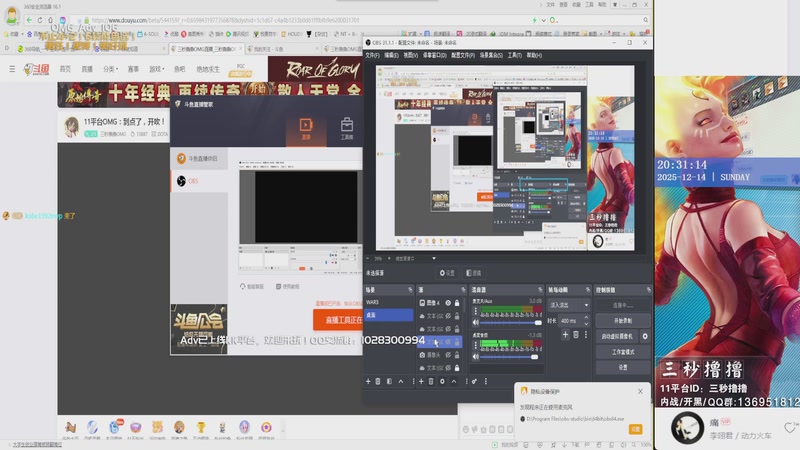Toggle visibility eye of the 摄像头 source
The height and width of the screenshot is (450, 800).
coord(448,355)
